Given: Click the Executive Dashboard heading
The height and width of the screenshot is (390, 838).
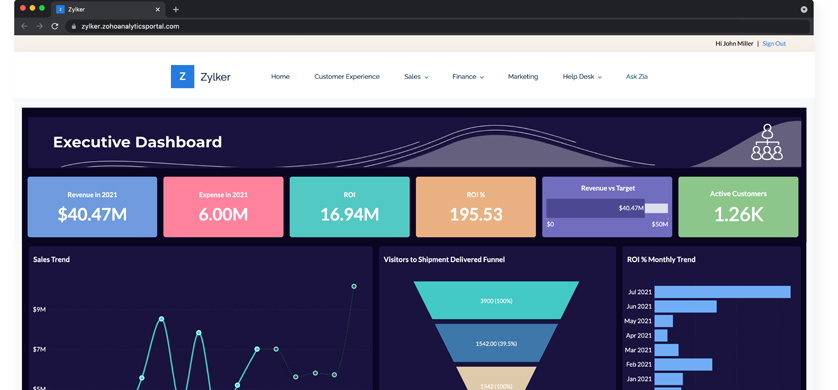Looking at the screenshot, I should 137,142.
